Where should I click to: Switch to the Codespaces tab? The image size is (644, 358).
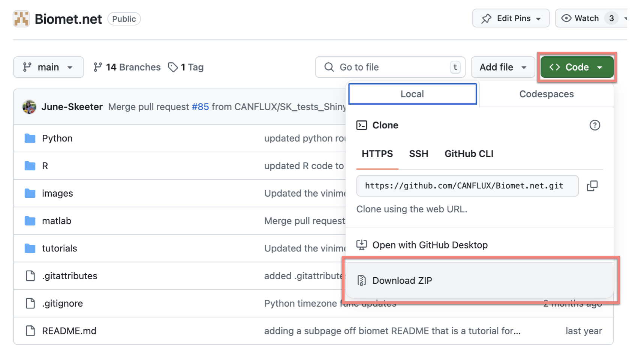point(546,94)
